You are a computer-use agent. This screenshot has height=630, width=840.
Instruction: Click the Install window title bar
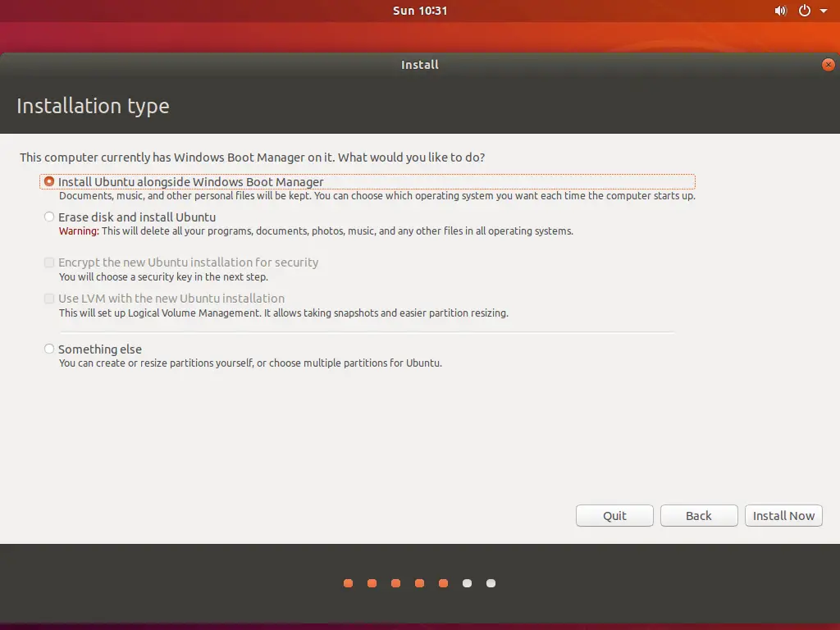tap(420, 64)
